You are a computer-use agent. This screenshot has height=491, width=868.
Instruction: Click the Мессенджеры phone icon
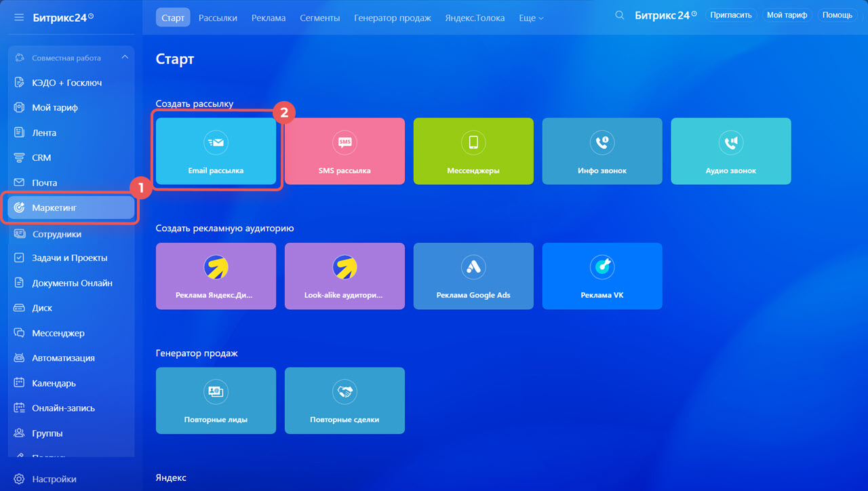(x=473, y=142)
